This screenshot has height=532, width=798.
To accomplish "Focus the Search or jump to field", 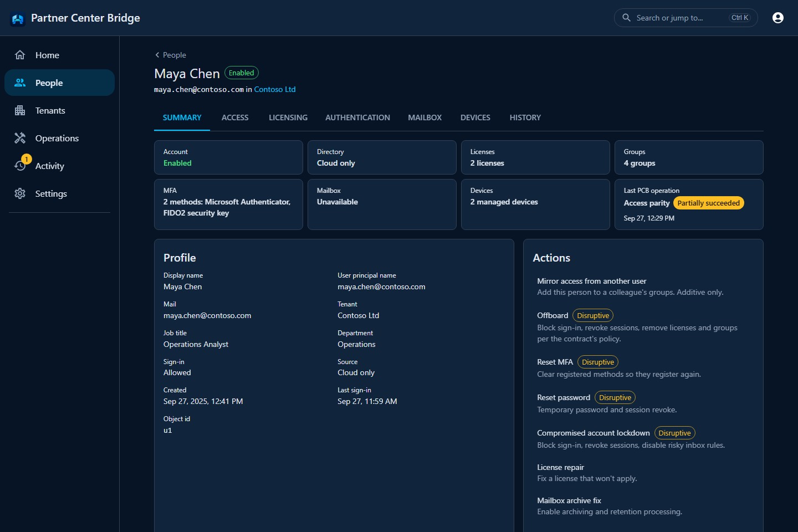I will pyautogui.click(x=686, y=18).
